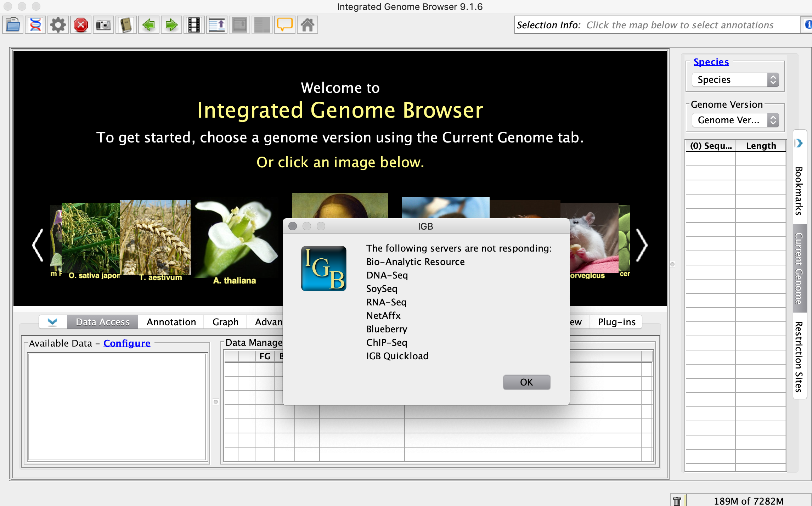
Task: Click the Available Data list area
Action: pos(117,407)
